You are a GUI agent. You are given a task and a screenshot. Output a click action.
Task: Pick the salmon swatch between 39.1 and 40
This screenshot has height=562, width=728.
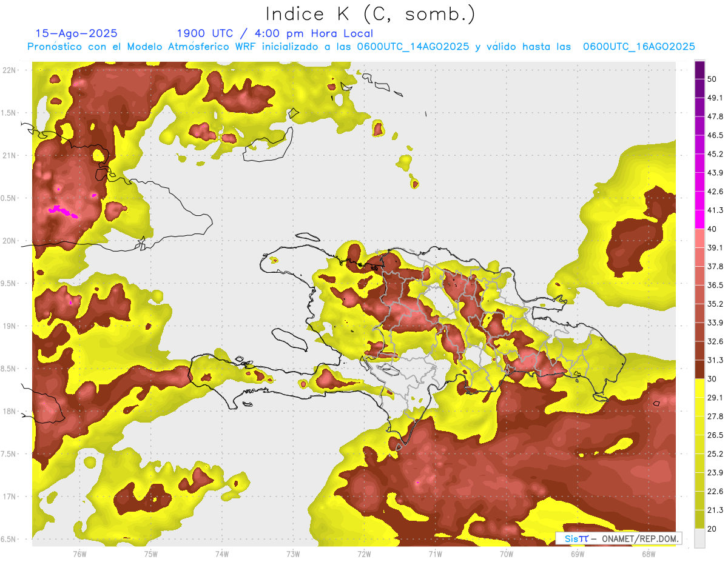(699, 238)
